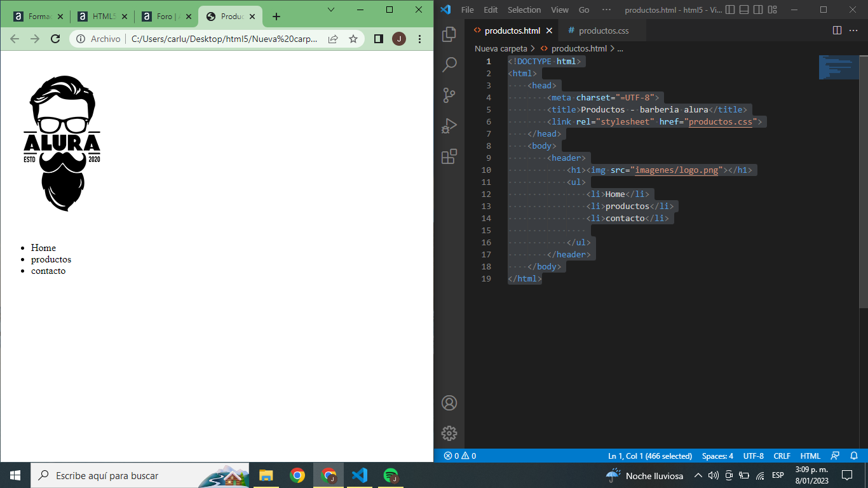Open the Search view in activity bar
The image size is (868, 488).
pos(449,65)
